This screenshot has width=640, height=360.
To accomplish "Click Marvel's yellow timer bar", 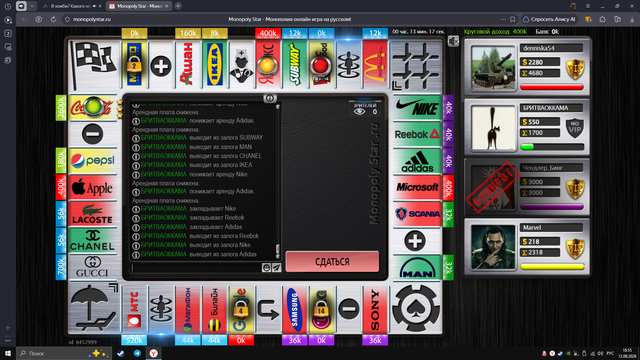I will (x=552, y=267).
